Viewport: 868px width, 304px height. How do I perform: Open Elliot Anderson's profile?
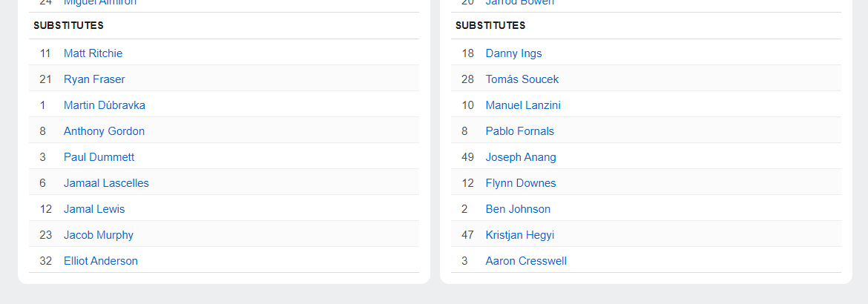coord(100,261)
